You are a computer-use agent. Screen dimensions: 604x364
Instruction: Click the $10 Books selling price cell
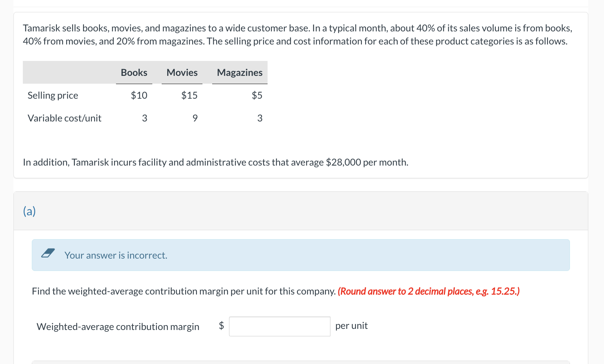139,95
